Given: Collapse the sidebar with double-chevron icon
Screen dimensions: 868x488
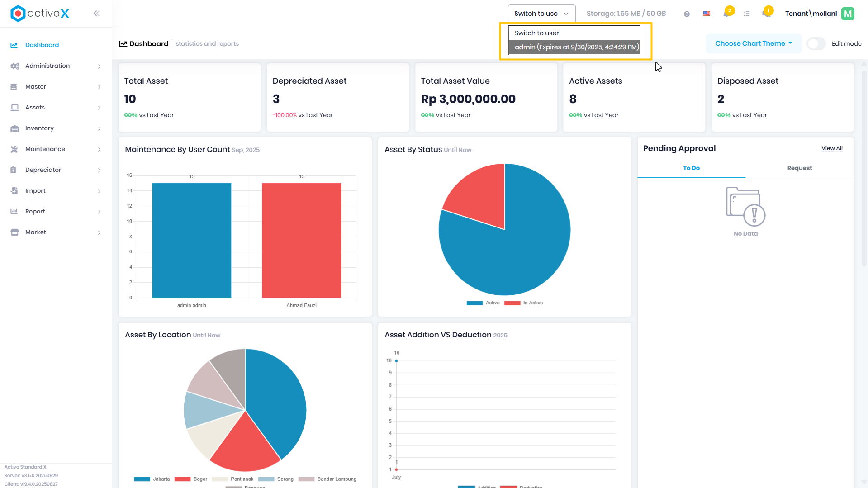Looking at the screenshot, I should click(x=96, y=14).
